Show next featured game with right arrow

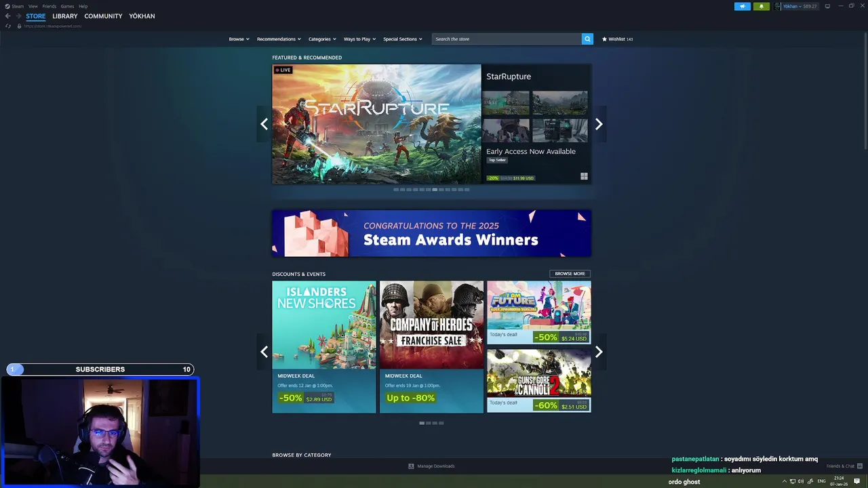(598, 124)
